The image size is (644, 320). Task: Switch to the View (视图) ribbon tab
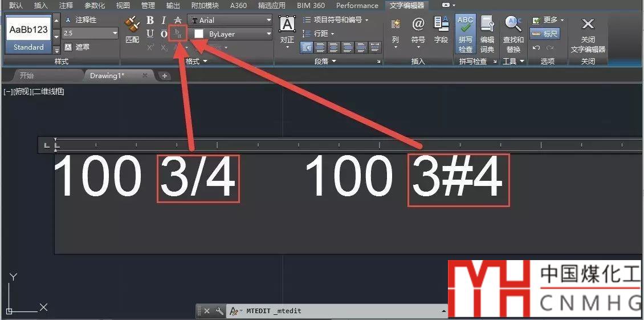(x=123, y=5)
